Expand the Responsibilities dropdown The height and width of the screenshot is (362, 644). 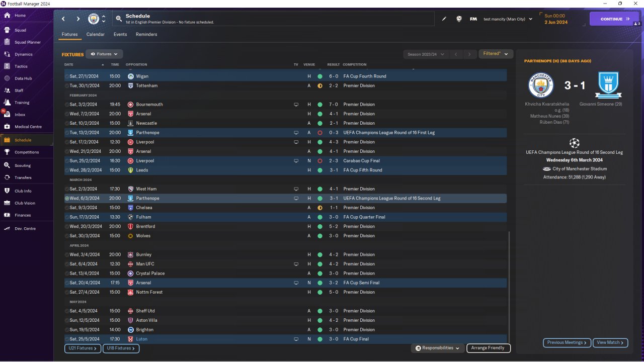(x=437, y=348)
